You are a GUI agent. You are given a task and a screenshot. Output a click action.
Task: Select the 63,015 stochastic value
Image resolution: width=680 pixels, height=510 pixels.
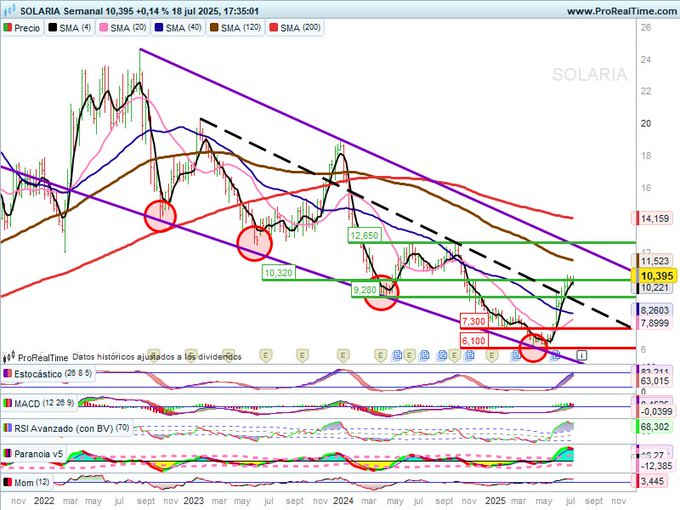tap(654, 381)
